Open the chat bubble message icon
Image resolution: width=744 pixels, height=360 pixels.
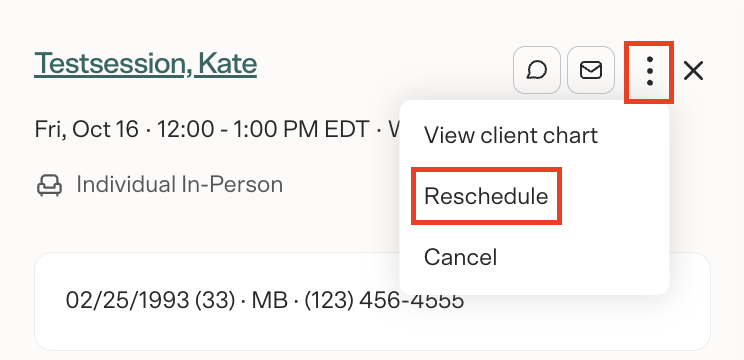537,70
